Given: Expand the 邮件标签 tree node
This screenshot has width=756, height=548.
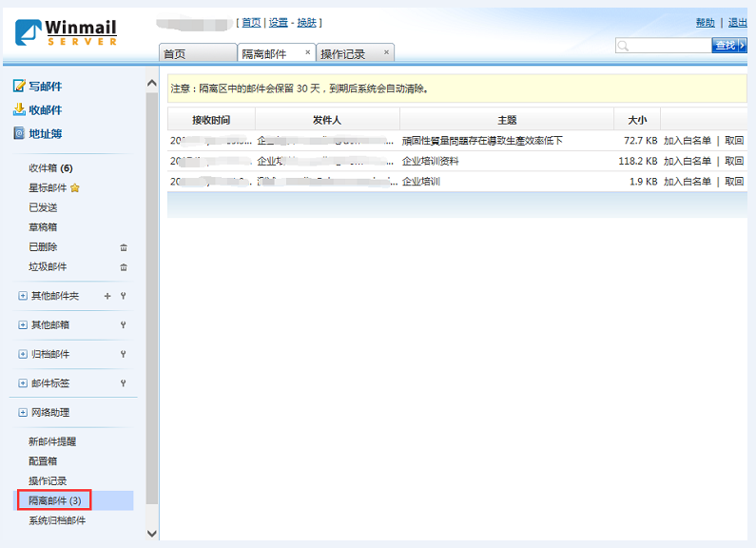Looking at the screenshot, I should pyautogui.click(x=23, y=383).
